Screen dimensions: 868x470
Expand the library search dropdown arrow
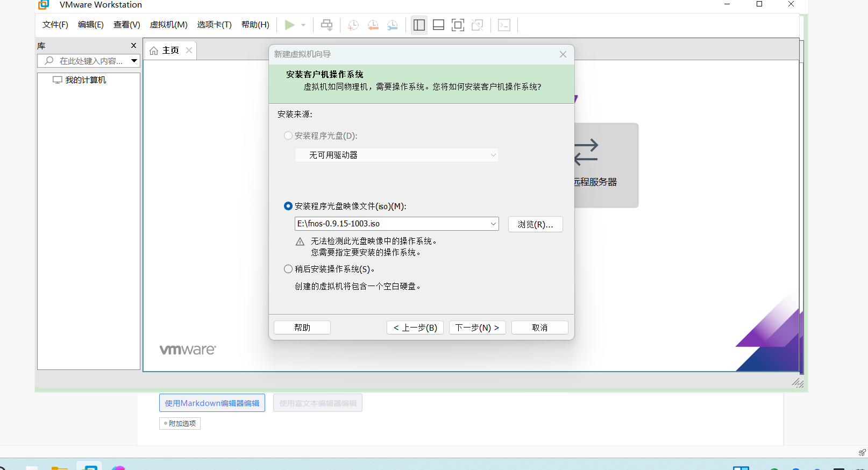134,61
